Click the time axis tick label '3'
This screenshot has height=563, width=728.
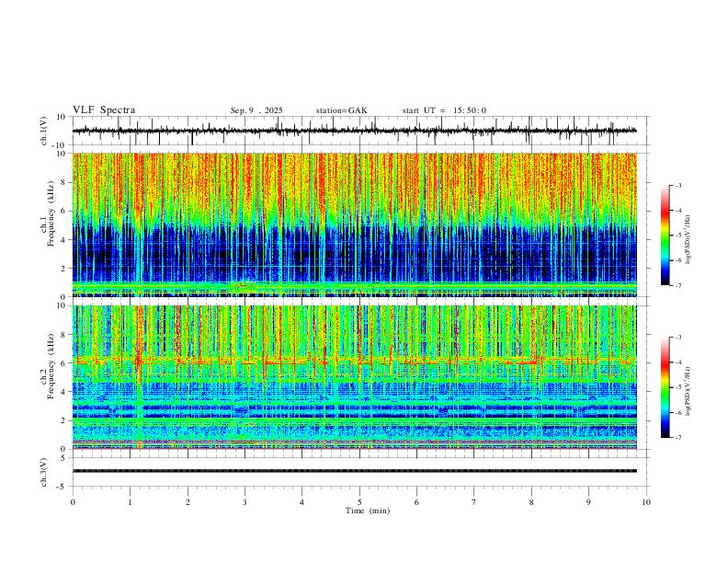245,502
